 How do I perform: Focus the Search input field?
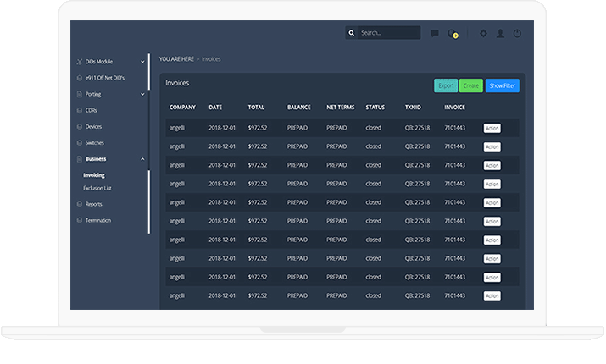[387, 33]
